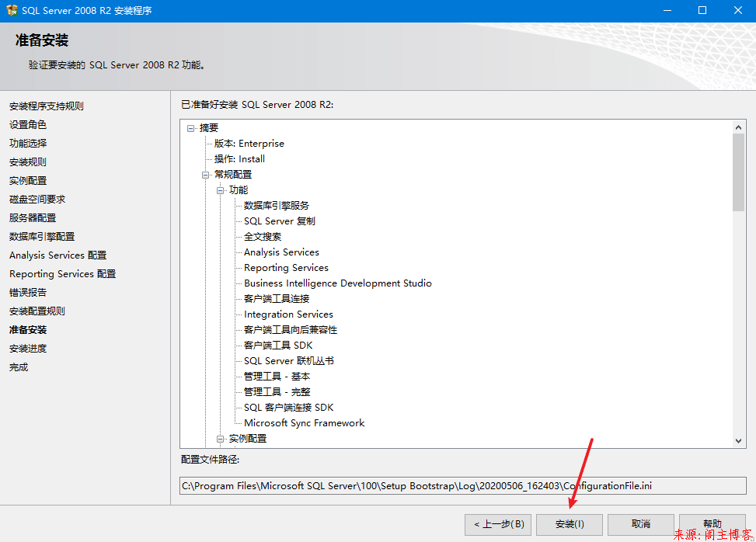The height and width of the screenshot is (542, 756).
Task: Maximize the setup window
Action: 702,11
